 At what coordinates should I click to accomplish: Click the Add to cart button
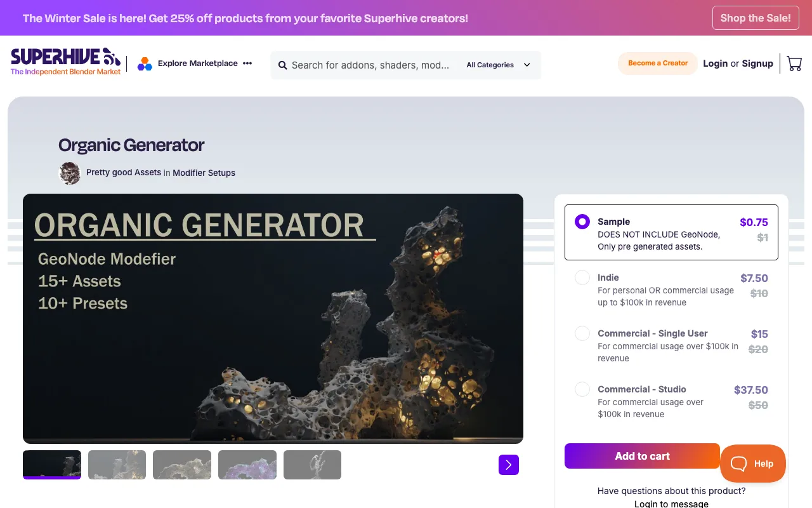[642, 456]
